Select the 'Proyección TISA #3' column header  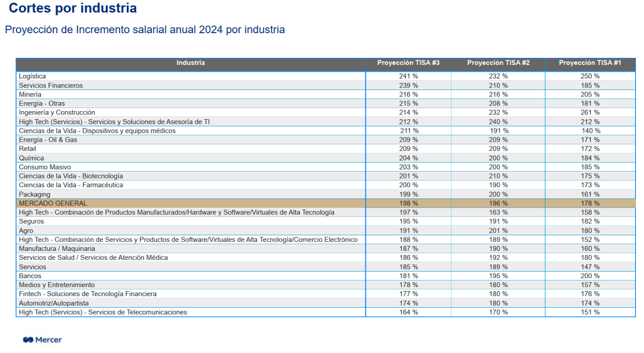coord(408,63)
